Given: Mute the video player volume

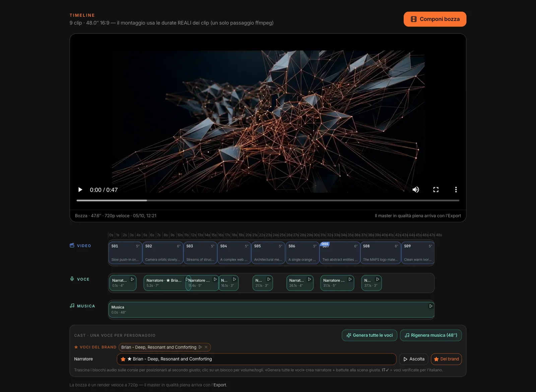Looking at the screenshot, I should [416, 190].
